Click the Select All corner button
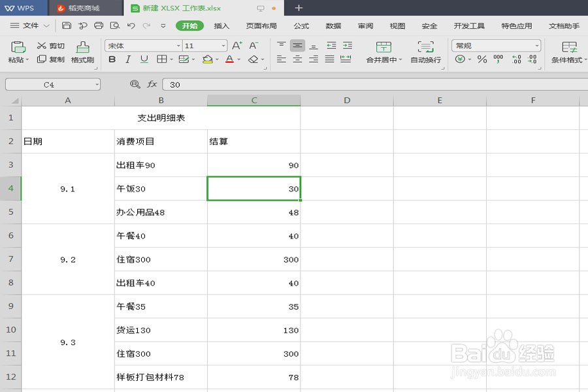Viewport: 588px width, 392px height. 11,100
